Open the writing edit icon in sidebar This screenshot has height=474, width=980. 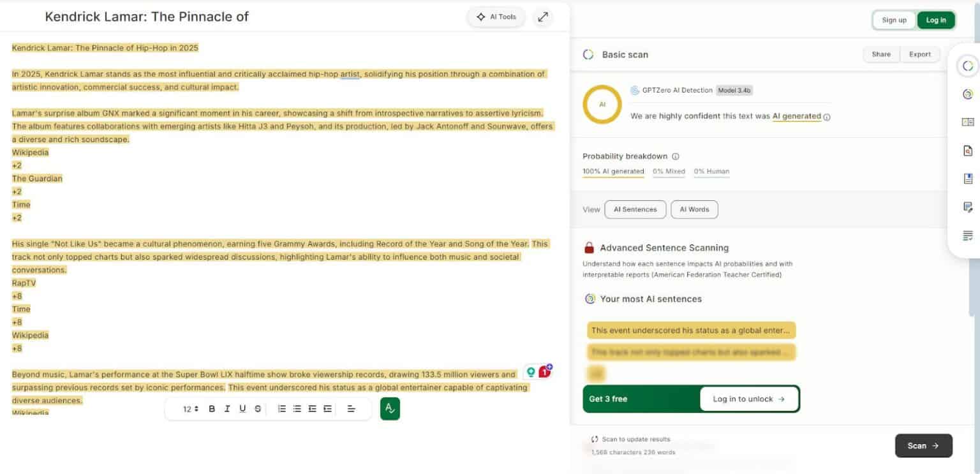coord(968,207)
